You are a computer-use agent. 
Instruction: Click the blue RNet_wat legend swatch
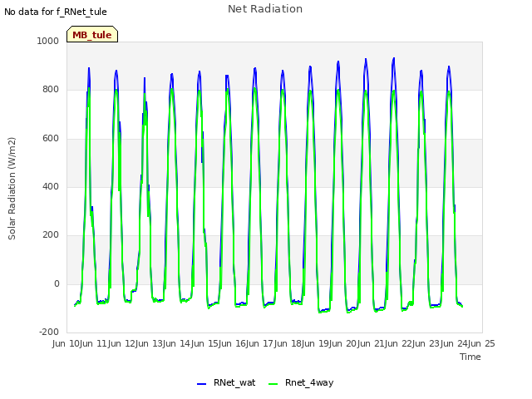201,384
